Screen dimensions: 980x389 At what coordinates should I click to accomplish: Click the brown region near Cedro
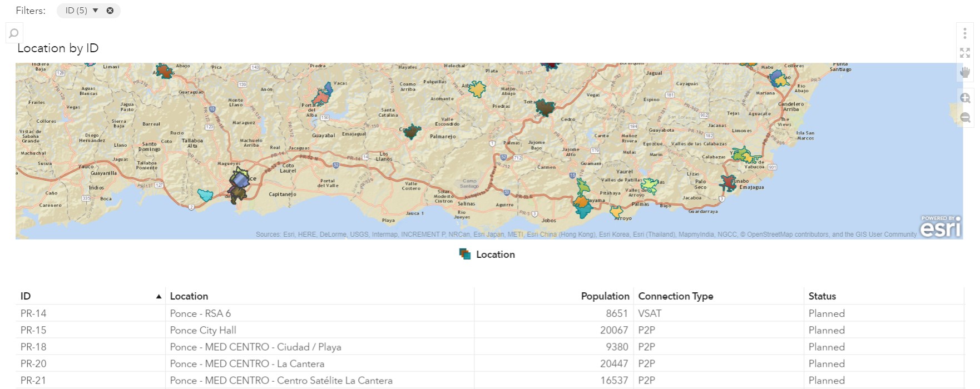(545, 108)
